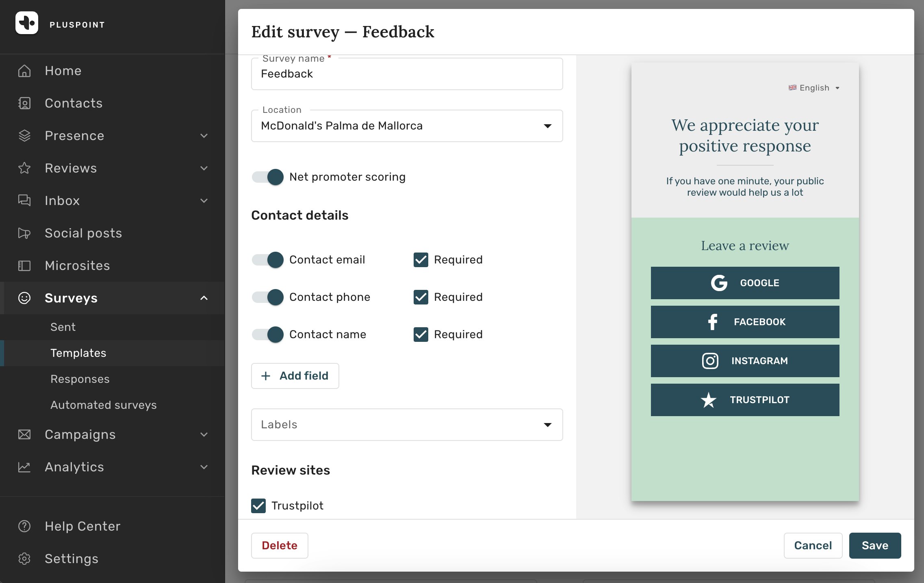Image resolution: width=924 pixels, height=583 pixels.
Task: Open the English language selector
Action: [814, 88]
